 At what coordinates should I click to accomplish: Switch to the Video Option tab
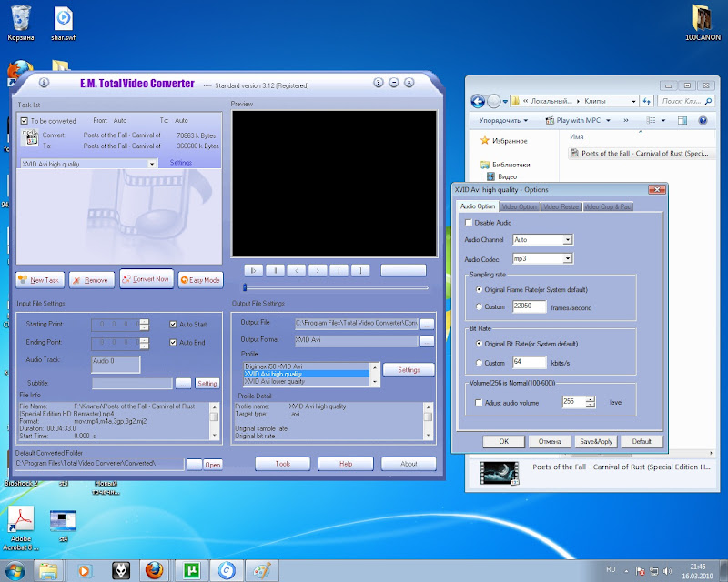[x=520, y=207]
